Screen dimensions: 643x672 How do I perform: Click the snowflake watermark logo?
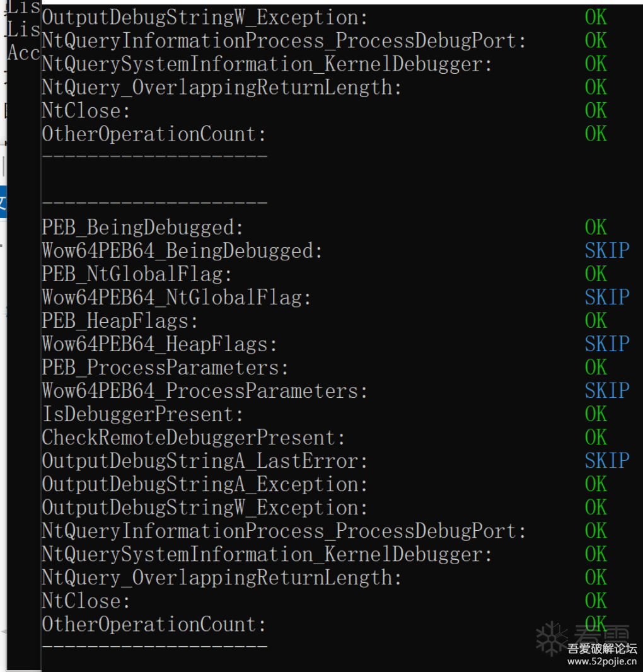tap(552, 638)
